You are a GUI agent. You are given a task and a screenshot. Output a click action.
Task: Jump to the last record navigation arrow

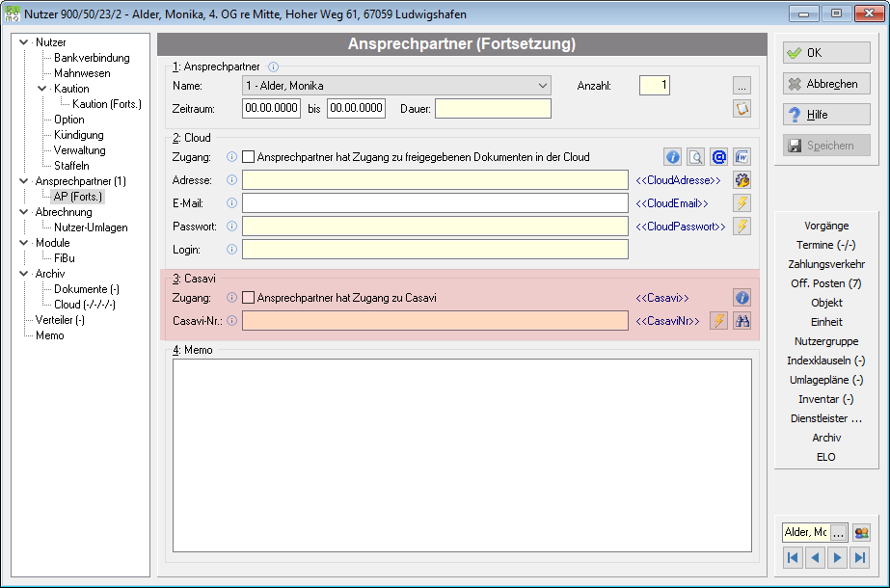860,557
